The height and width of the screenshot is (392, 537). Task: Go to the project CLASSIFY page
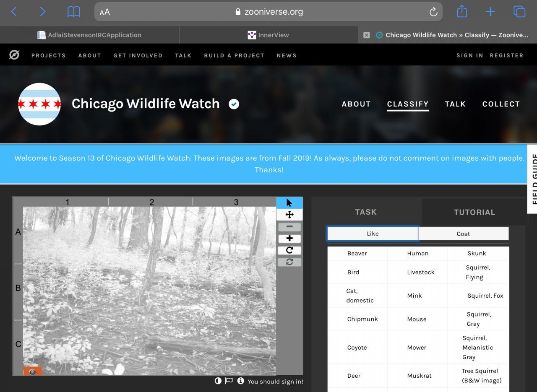[x=408, y=104]
